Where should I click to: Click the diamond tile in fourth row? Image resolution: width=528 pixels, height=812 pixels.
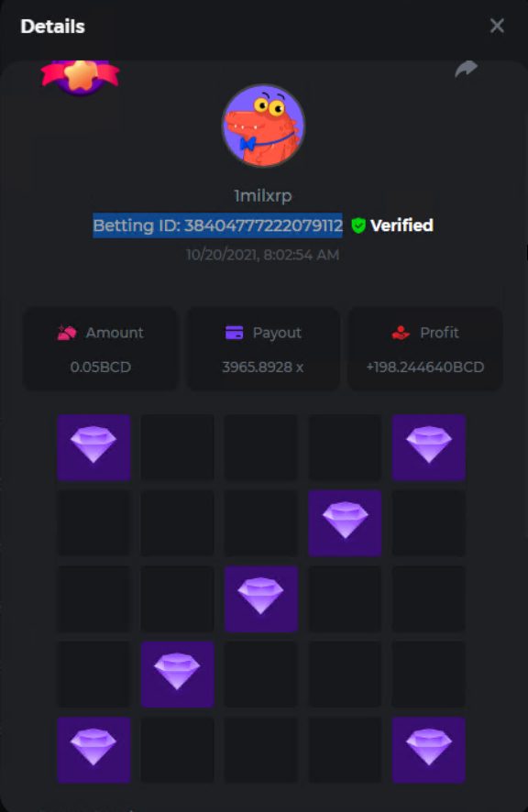click(177, 675)
